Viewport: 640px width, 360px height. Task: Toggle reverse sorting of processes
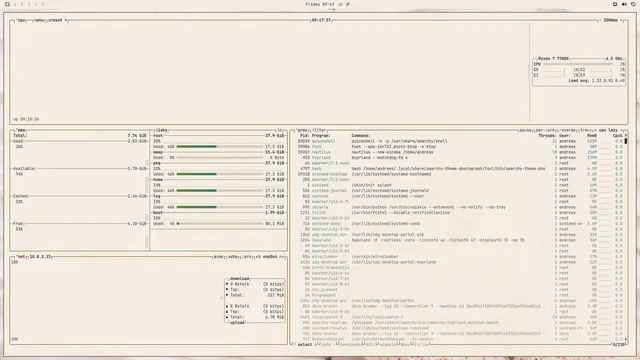point(567,130)
